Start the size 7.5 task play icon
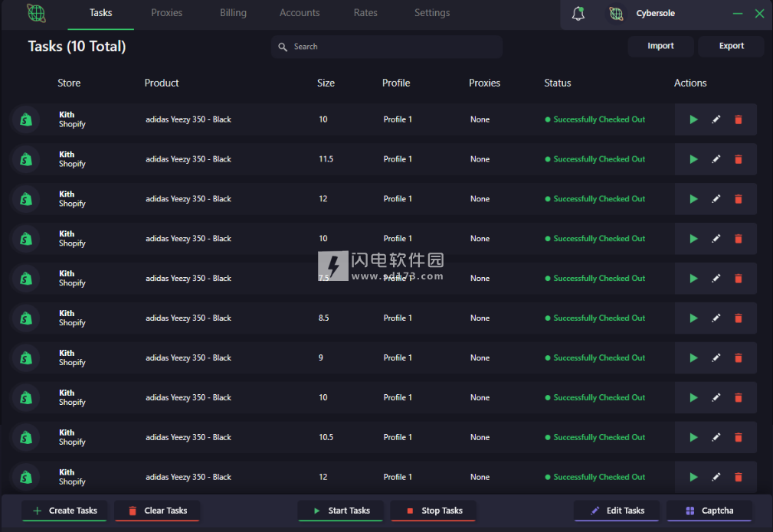The height and width of the screenshot is (532, 773). click(693, 279)
